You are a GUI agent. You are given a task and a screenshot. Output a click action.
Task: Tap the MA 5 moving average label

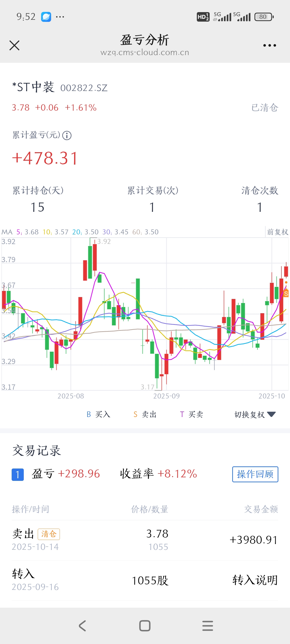coord(27,232)
